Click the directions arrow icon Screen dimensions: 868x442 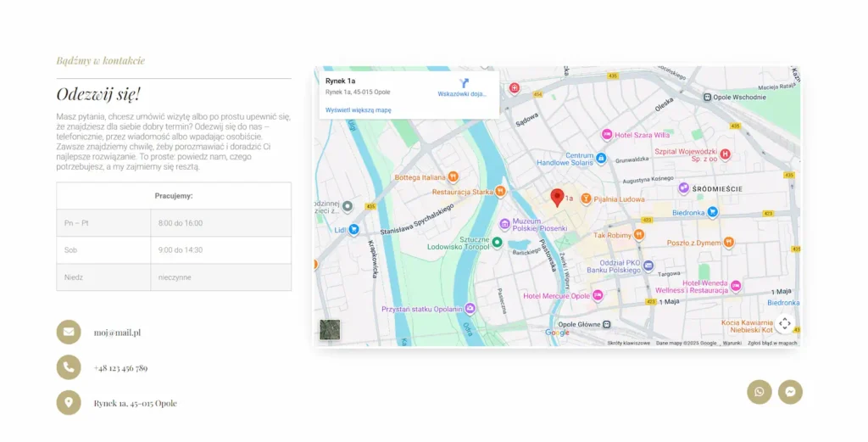coord(464,83)
